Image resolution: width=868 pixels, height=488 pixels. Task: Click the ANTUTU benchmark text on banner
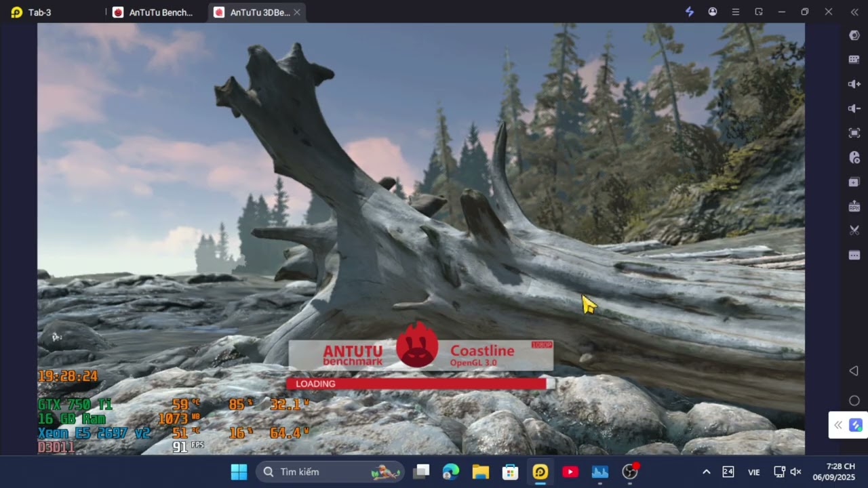(x=353, y=355)
